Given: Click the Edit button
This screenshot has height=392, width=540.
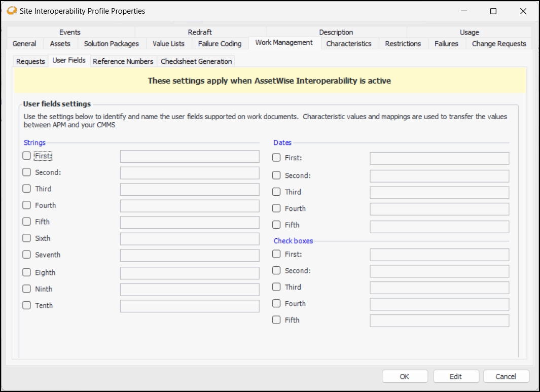Looking at the screenshot, I should (455, 376).
